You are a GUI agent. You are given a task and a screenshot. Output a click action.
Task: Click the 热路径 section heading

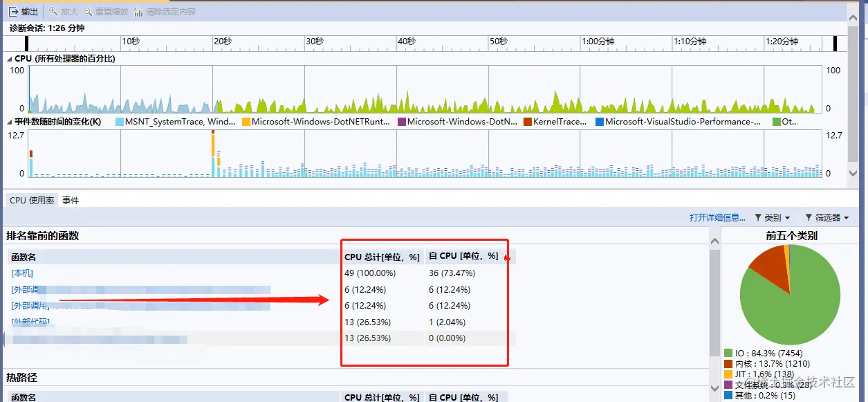click(x=21, y=378)
